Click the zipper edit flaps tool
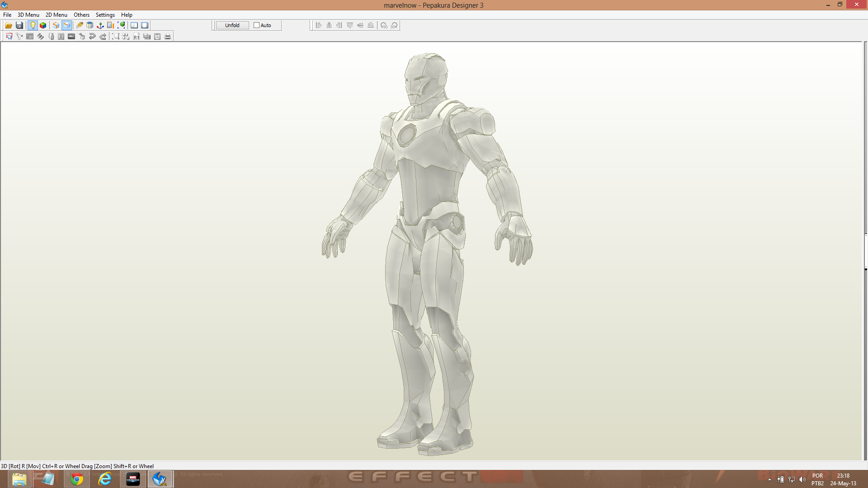Viewport: 868px width, 488px height. tap(30, 37)
